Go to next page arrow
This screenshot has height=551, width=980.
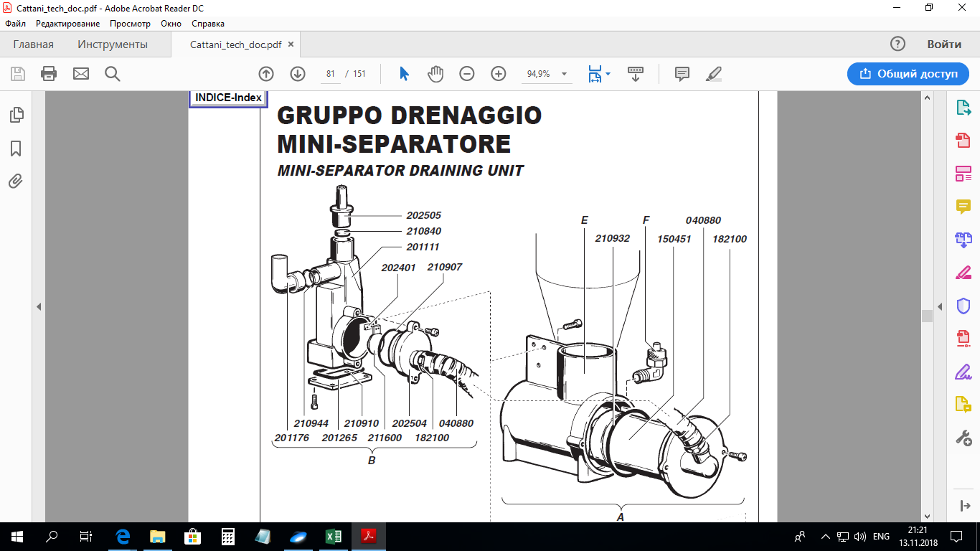pos(298,74)
